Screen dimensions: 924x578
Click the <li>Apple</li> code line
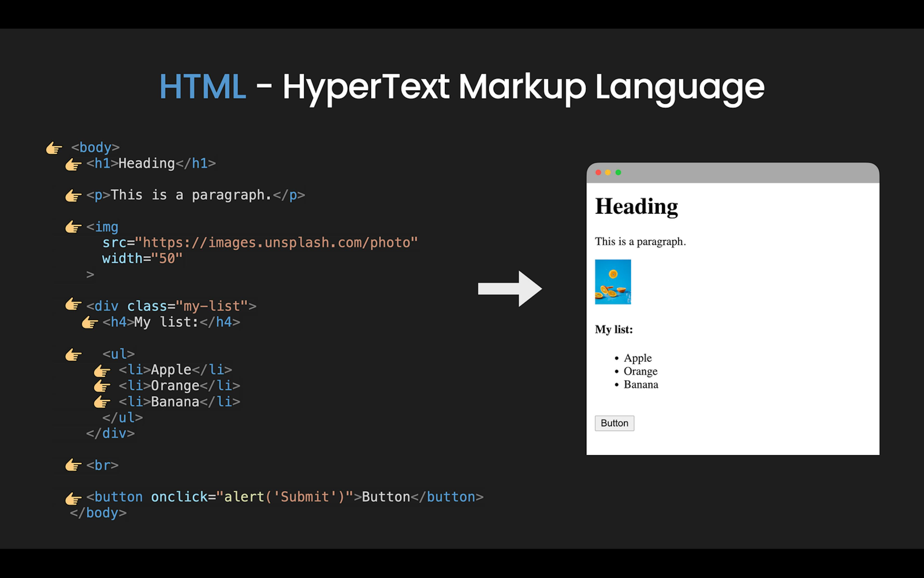coord(175,370)
